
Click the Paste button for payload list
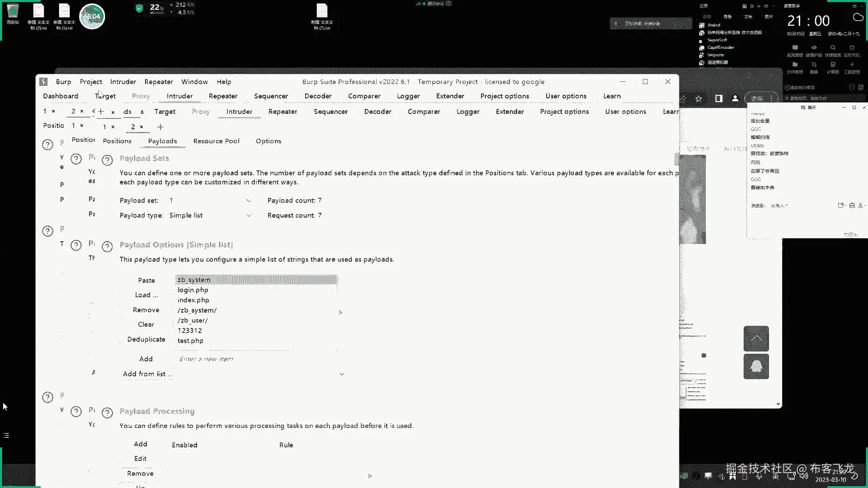pos(146,281)
